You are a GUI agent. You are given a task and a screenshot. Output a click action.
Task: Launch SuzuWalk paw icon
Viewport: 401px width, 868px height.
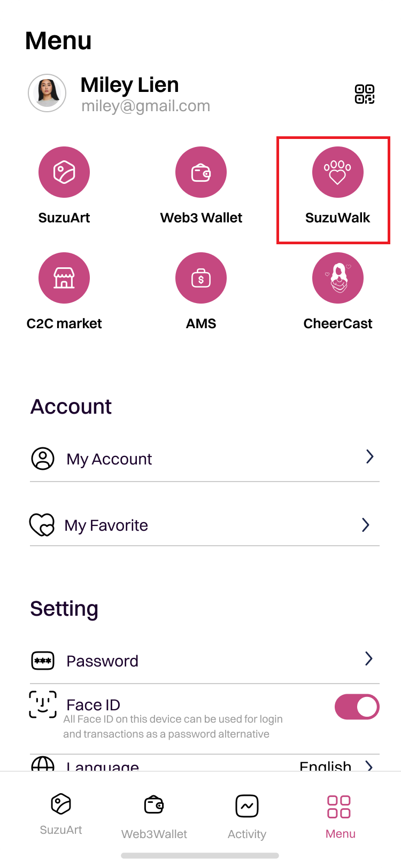pyautogui.click(x=338, y=172)
